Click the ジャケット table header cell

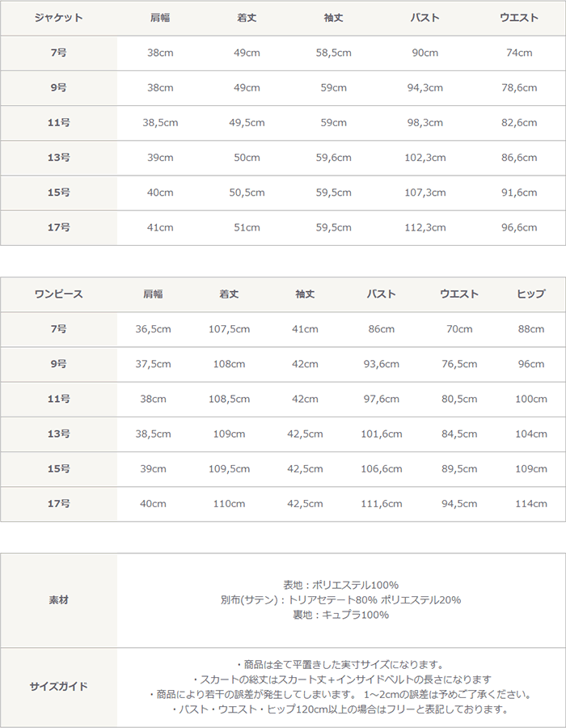58,18
